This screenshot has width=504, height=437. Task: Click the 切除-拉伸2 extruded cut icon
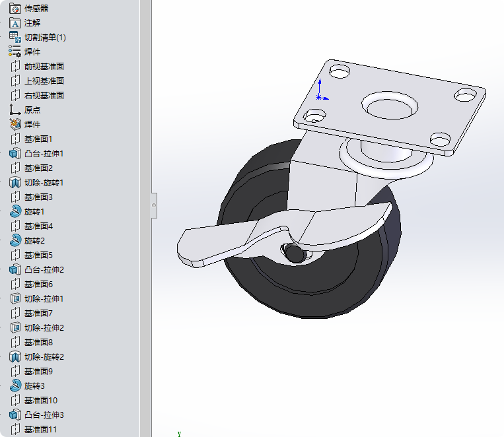(x=15, y=327)
